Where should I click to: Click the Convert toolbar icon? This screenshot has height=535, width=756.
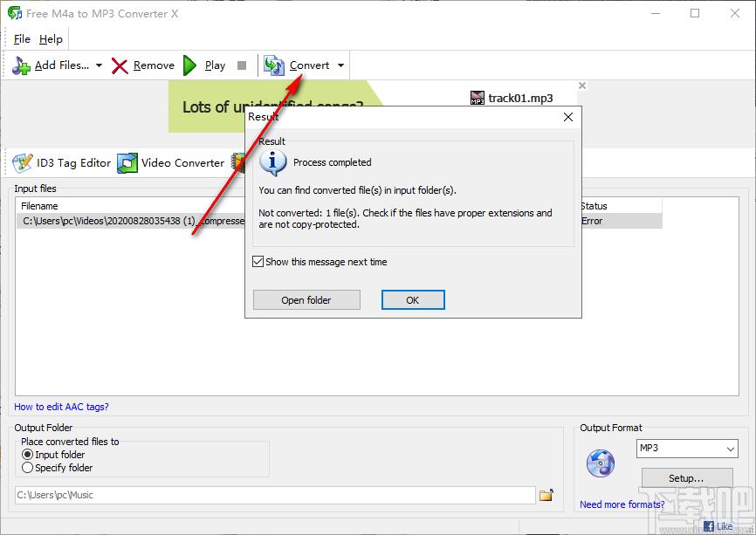[274, 65]
